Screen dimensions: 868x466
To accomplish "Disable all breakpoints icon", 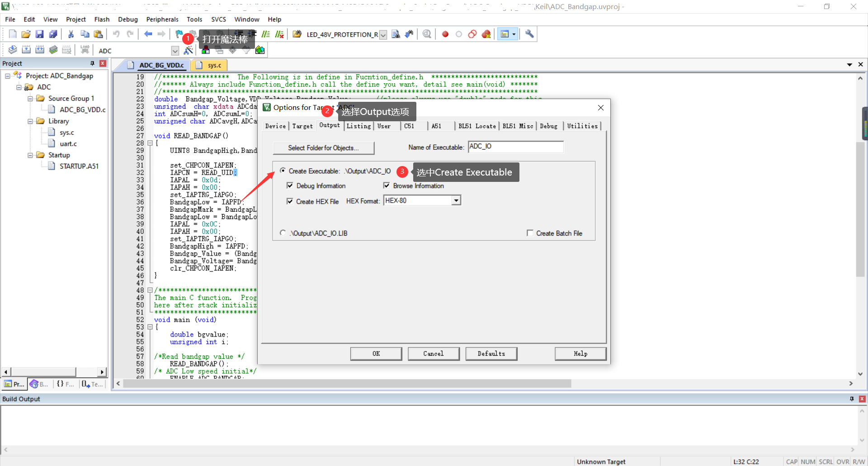I will [x=472, y=34].
